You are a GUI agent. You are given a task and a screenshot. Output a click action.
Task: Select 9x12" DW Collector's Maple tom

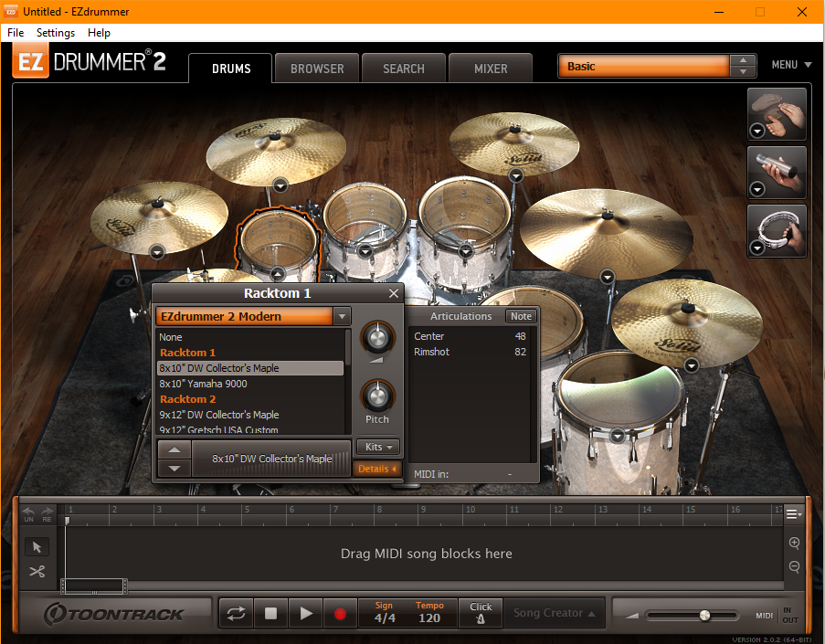tap(250, 415)
